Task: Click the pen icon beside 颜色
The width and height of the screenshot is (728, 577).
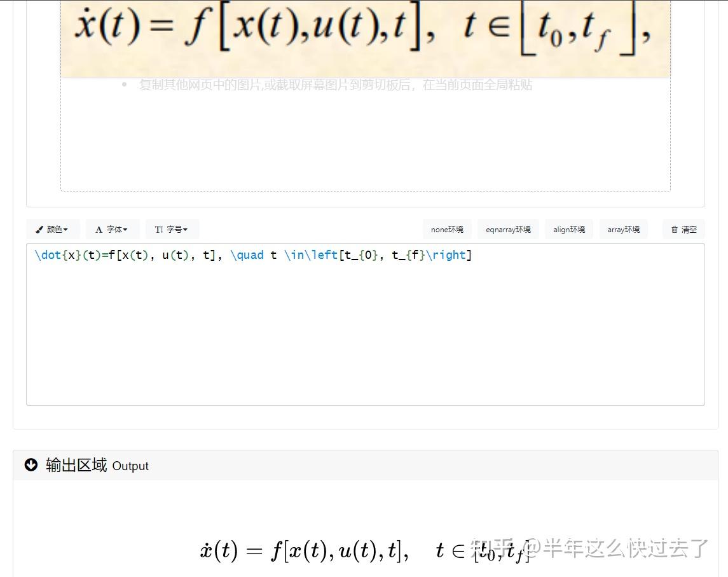Action: (39, 229)
